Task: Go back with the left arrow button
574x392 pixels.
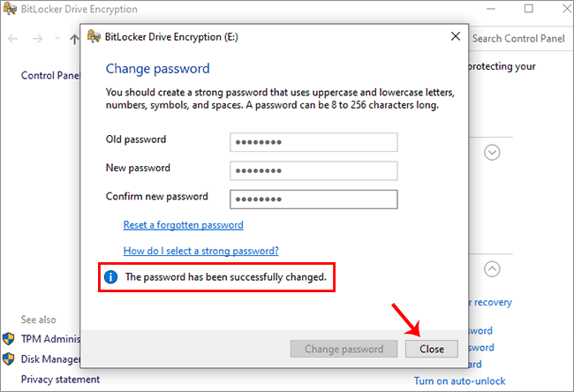Action: click(x=13, y=39)
